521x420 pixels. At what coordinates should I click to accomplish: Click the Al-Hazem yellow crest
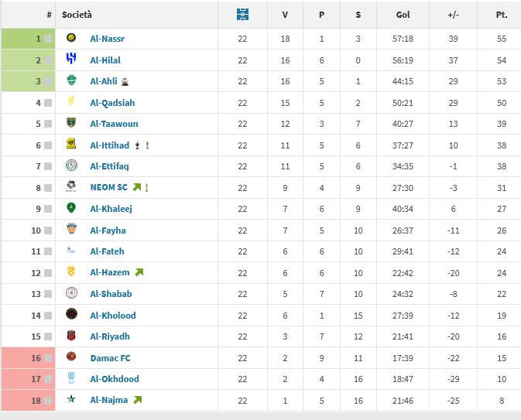(71, 272)
